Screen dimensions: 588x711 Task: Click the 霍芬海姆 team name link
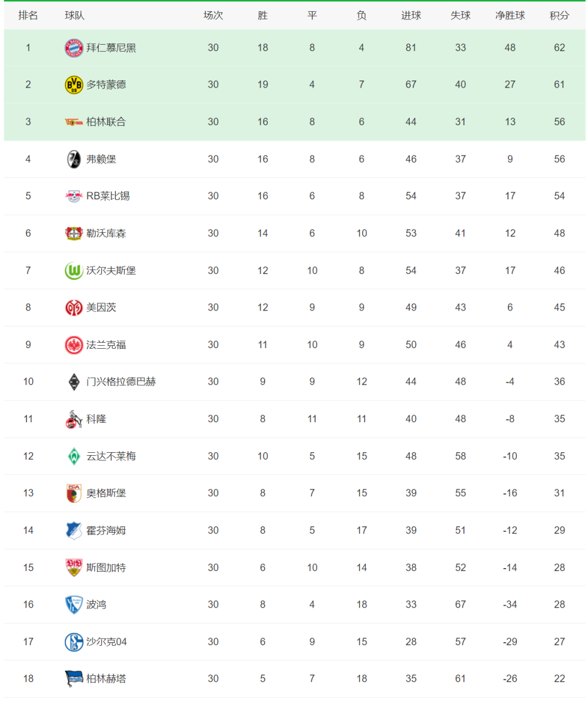[x=106, y=530]
